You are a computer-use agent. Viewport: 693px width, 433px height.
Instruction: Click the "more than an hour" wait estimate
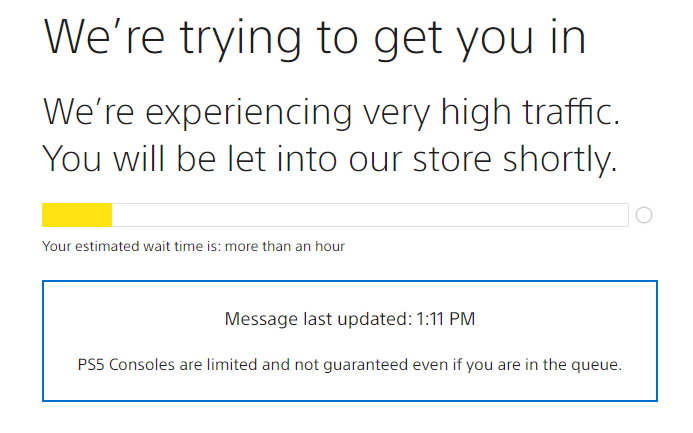(285, 246)
